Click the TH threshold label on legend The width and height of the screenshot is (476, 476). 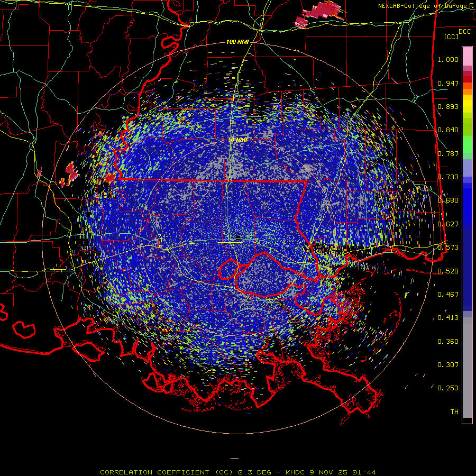tap(454, 412)
